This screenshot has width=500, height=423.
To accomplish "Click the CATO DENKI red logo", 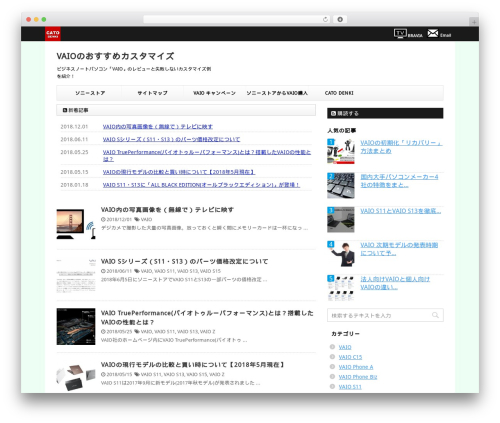I will pos(53,34).
